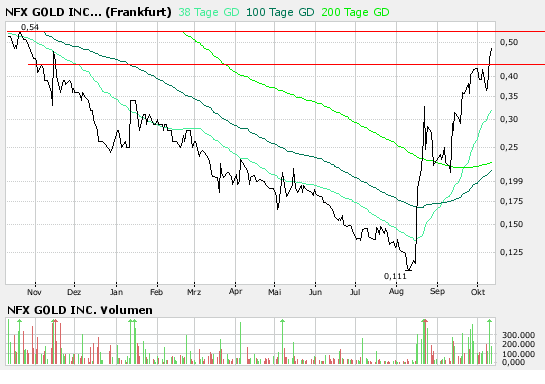Click the Feb month label
This screenshot has height=384, width=545.
tap(156, 292)
